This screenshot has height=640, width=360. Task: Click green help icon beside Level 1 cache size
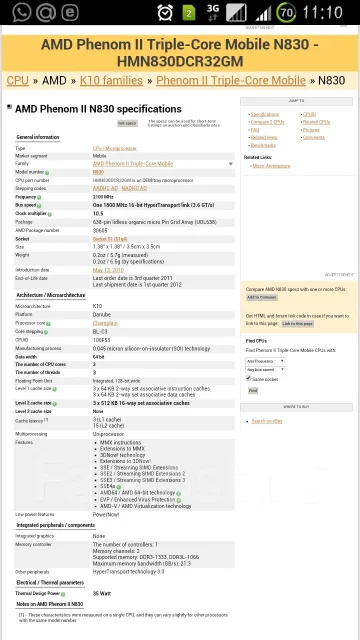pos(54,389)
